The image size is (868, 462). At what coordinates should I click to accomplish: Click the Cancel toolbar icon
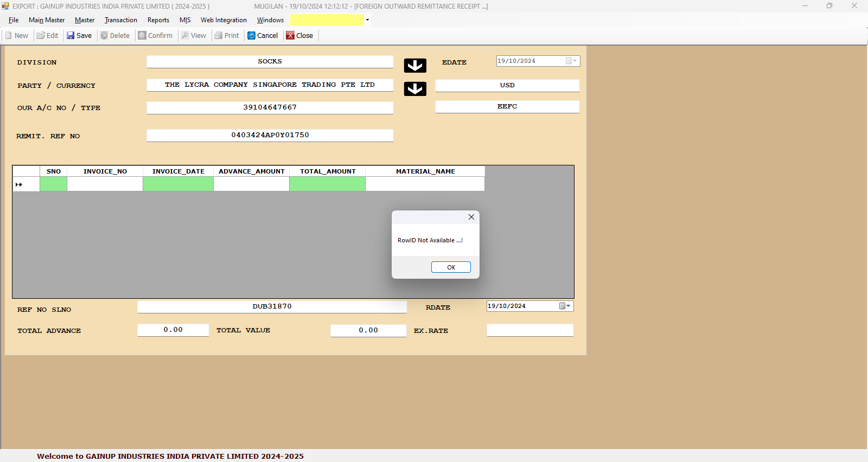coord(252,36)
